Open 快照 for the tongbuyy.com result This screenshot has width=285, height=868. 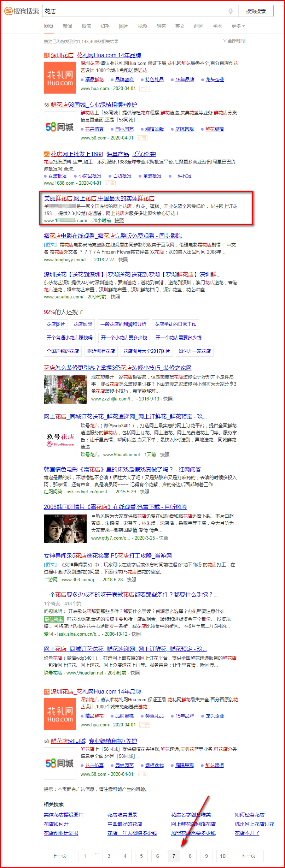123,260
